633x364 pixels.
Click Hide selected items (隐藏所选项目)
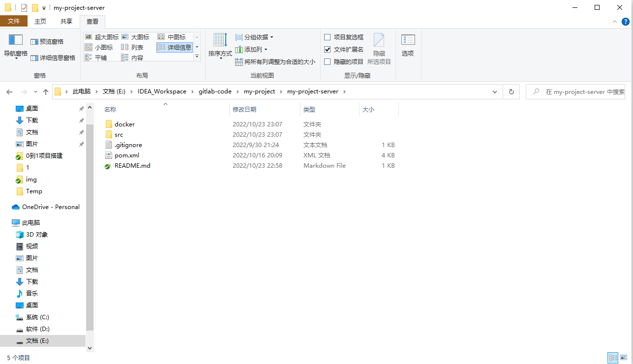pos(379,49)
